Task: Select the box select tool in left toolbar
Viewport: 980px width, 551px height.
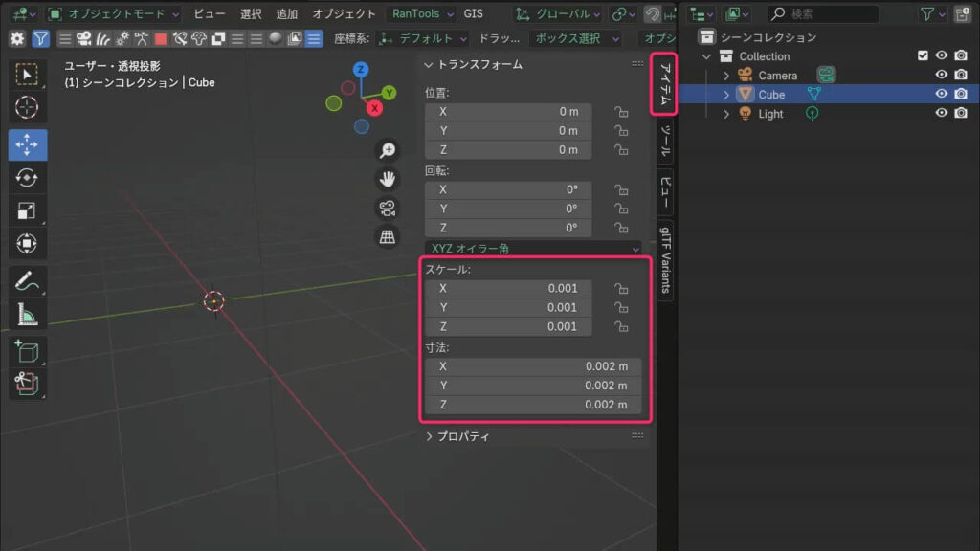Action: point(27,75)
